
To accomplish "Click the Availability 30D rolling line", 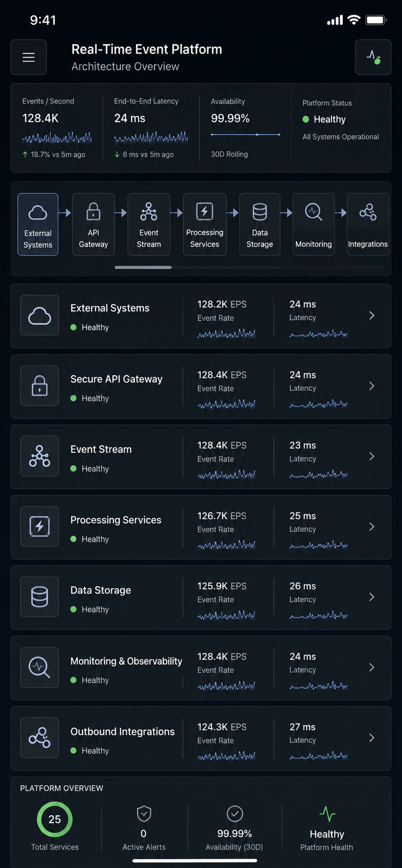I will coord(246,135).
